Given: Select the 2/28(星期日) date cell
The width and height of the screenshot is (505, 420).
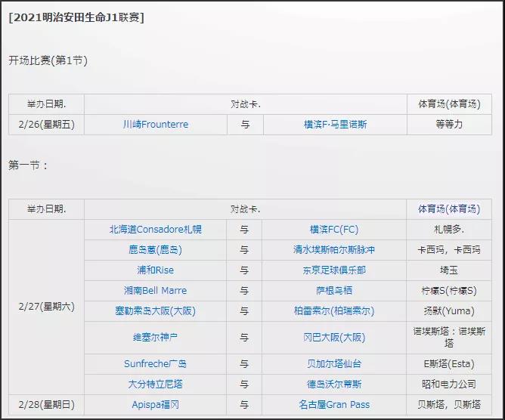Looking at the screenshot, I should click(x=46, y=405).
